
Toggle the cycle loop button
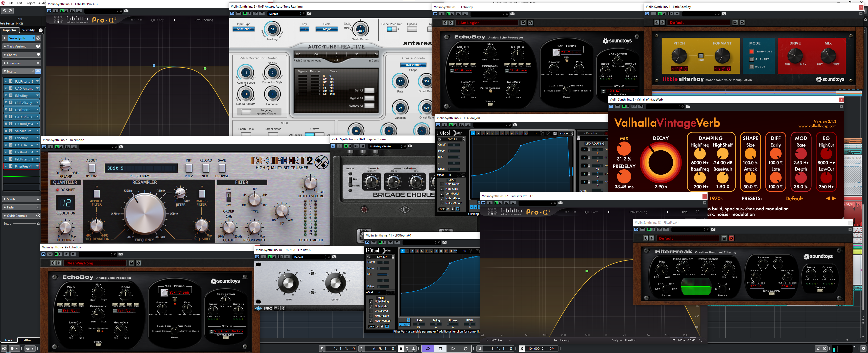click(428, 349)
